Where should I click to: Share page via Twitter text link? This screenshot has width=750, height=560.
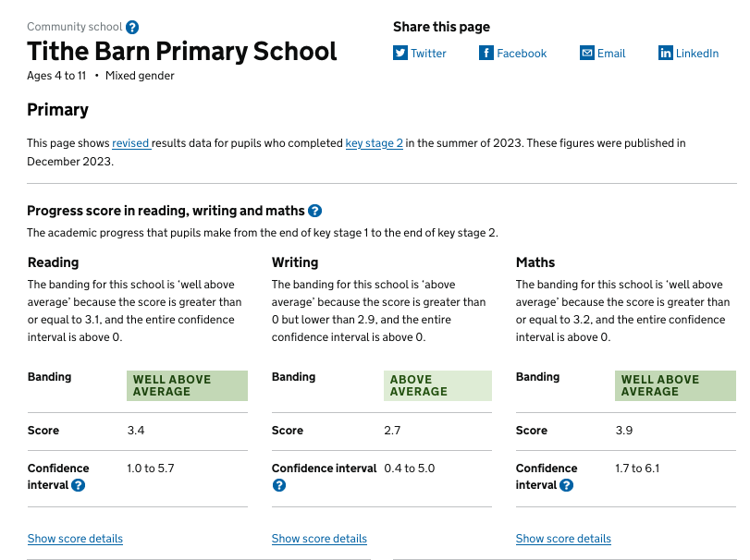(x=428, y=54)
